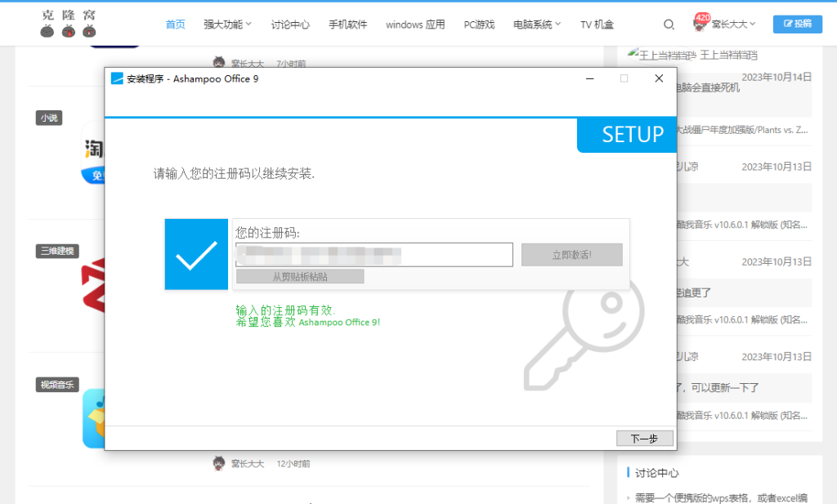Open the TV 机盒 navigation item

597,25
